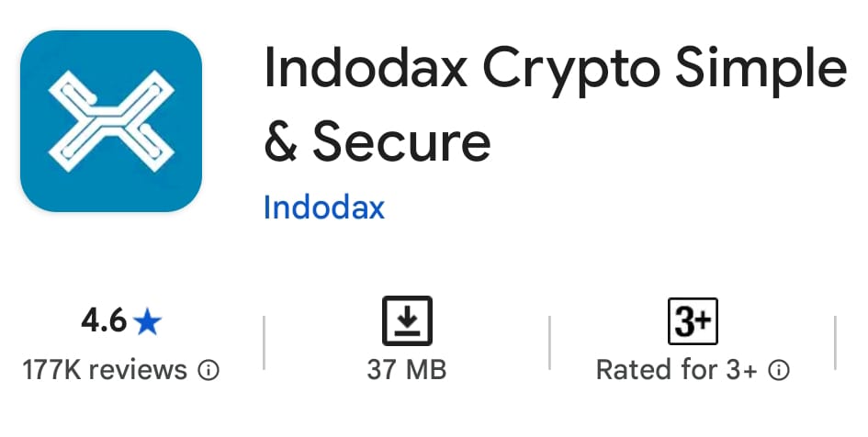Open the 177K reviews label
The image size is (868, 437).
point(105,371)
